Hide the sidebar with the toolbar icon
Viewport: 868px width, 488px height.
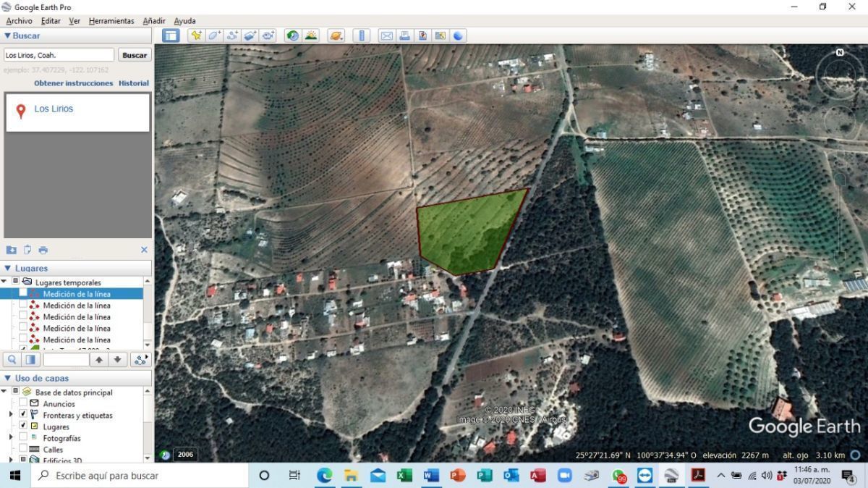click(171, 35)
